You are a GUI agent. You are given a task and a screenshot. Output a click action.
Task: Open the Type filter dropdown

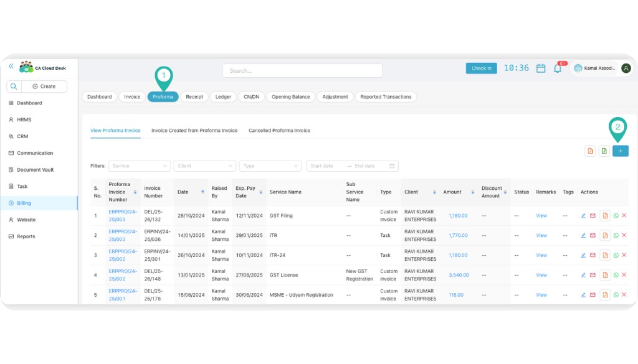pos(270,166)
